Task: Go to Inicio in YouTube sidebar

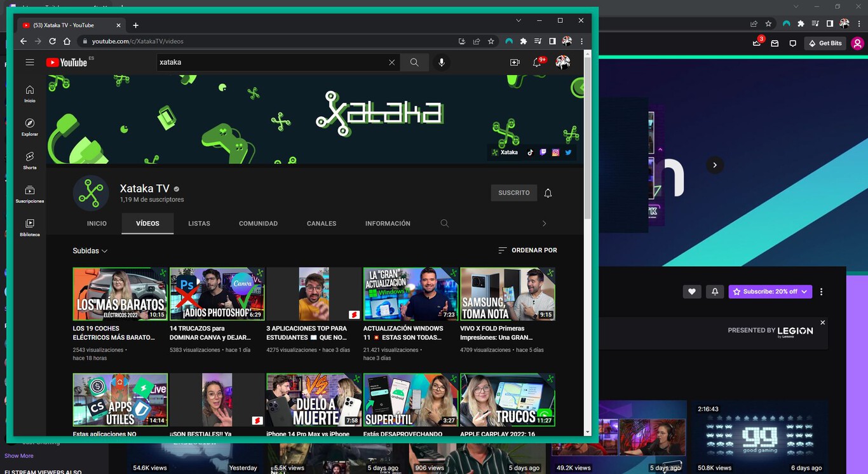Action: click(x=30, y=93)
